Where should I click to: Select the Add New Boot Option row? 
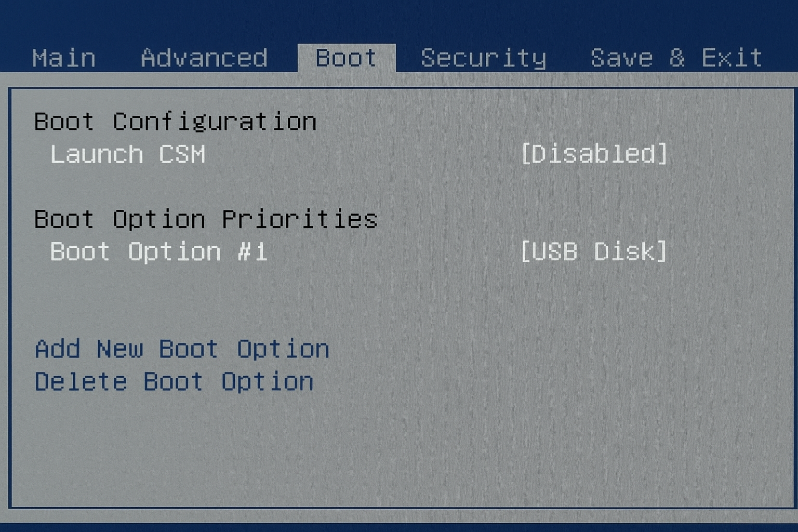coord(181,348)
